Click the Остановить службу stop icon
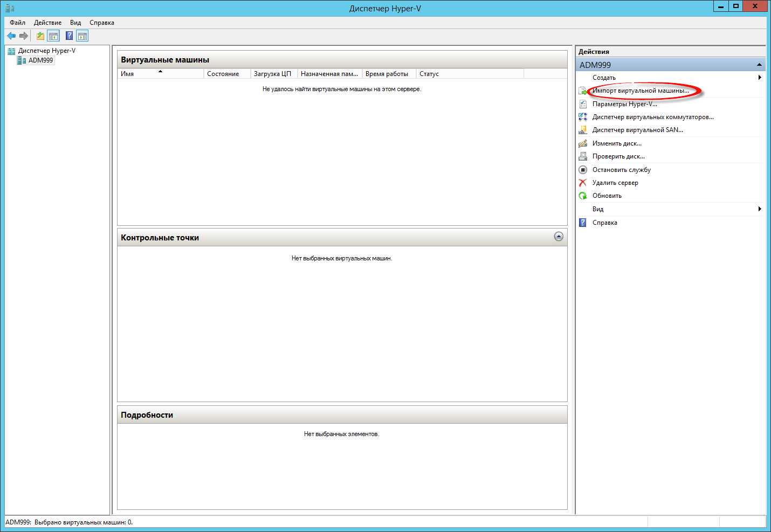771x532 pixels. coord(583,170)
